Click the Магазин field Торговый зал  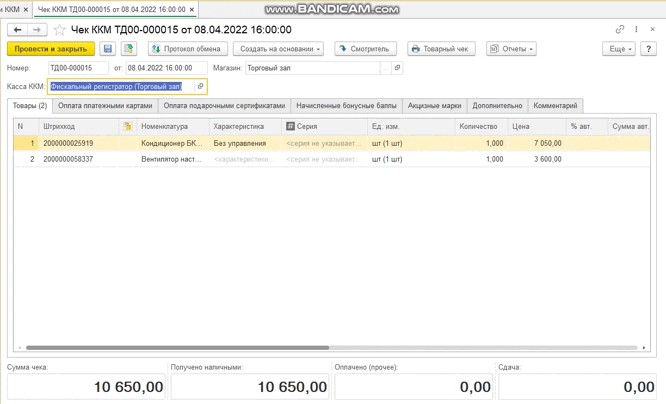pos(313,68)
